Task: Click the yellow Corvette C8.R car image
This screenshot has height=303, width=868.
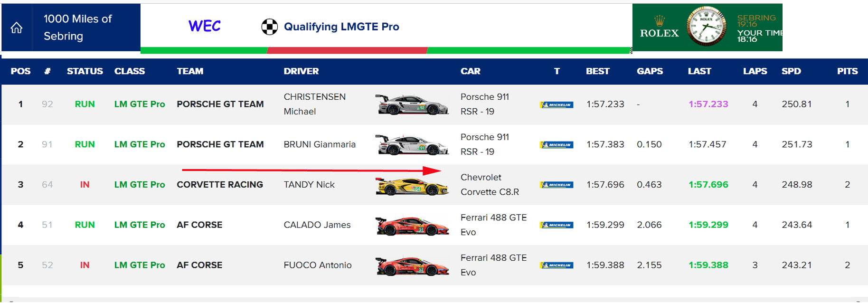Action: (x=412, y=186)
